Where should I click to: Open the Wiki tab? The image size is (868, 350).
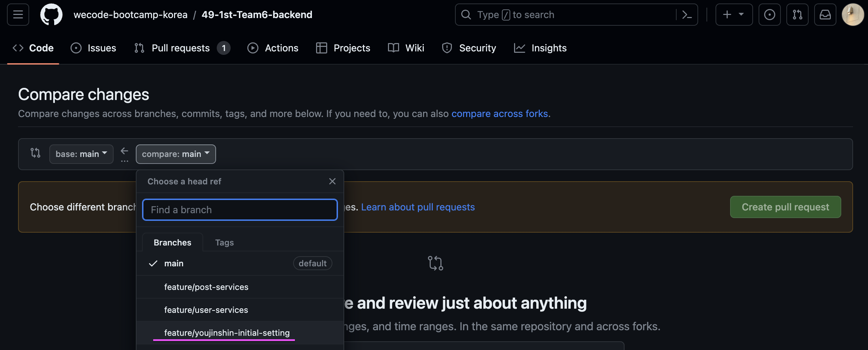tap(406, 48)
